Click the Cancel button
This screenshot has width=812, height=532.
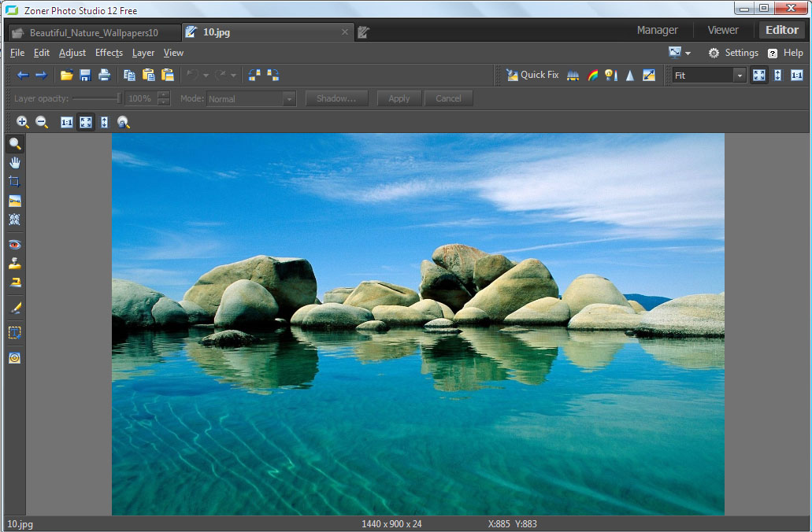pos(448,98)
